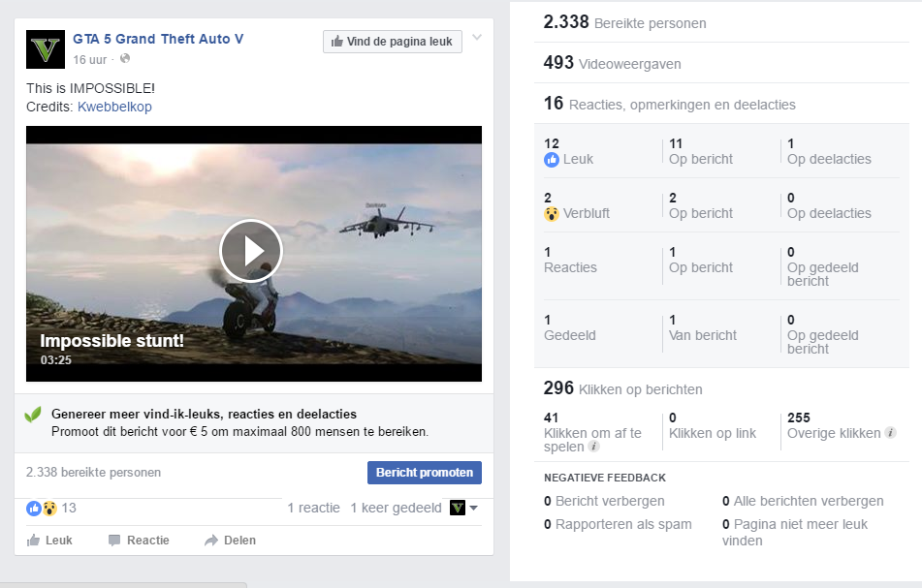Click the Genereer meer vind-ik-leuks headline
The height and width of the screenshot is (588, 922).
pos(204,415)
